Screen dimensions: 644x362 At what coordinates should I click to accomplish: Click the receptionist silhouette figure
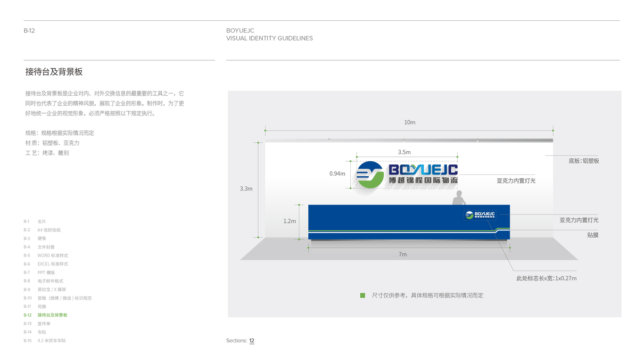(x=459, y=197)
